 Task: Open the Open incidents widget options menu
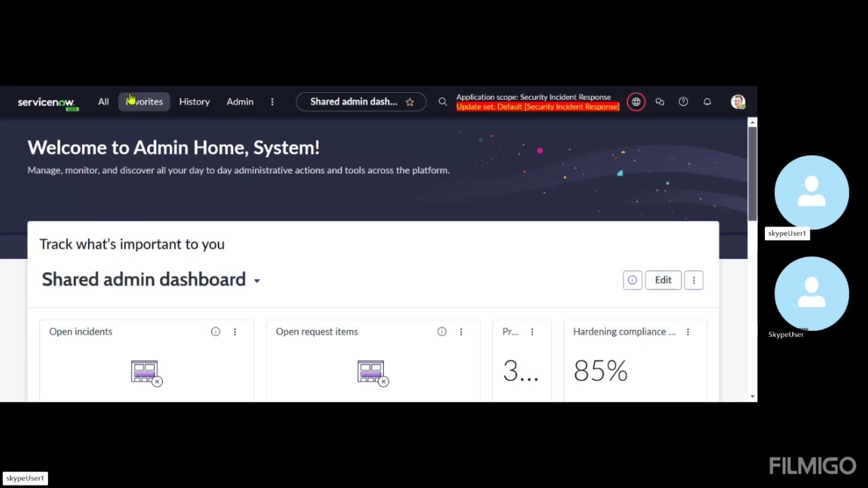click(235, 331)
